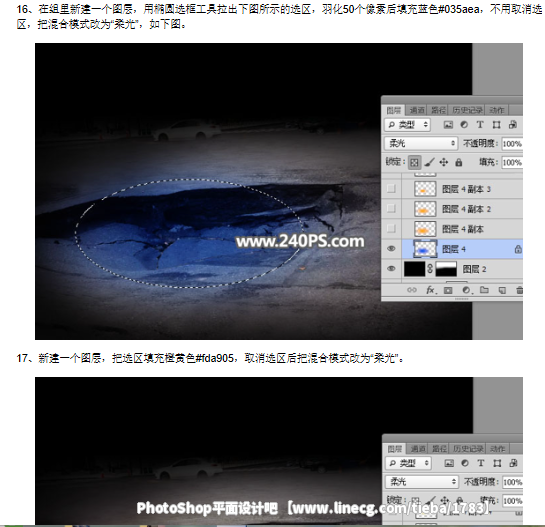Select layer name 图层 4 副本 3
The image size is (545, 527).
tap(466, 189)
